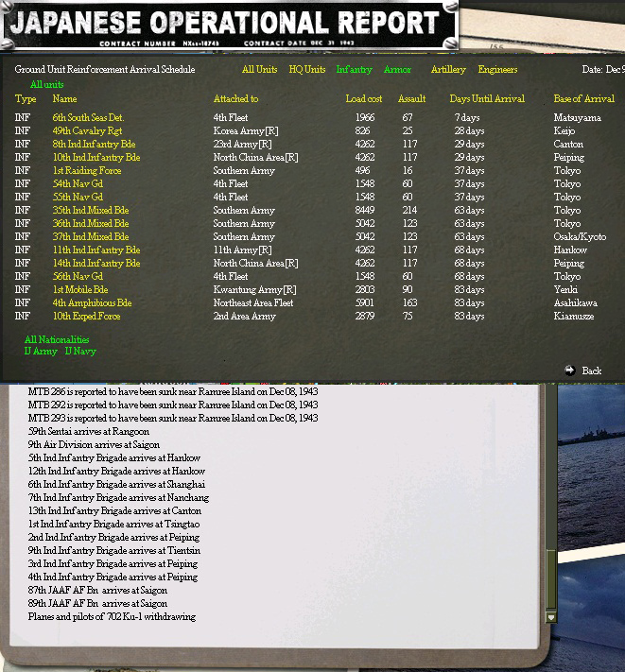Click the 7 days arrival value
Viewport: 625px width, 672px height.
(467, 117)
